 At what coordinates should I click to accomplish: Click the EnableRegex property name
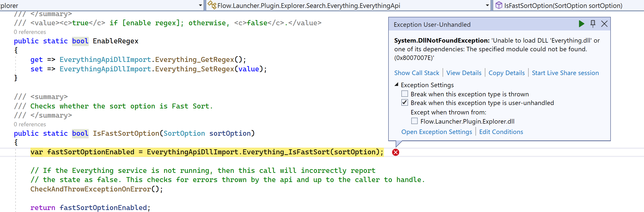[115, 41]
